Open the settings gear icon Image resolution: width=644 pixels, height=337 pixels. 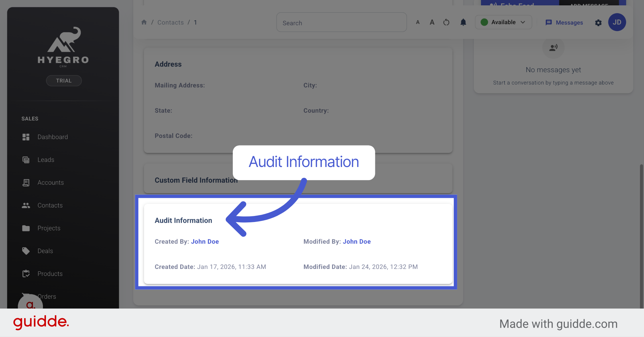tap(598, 23)
